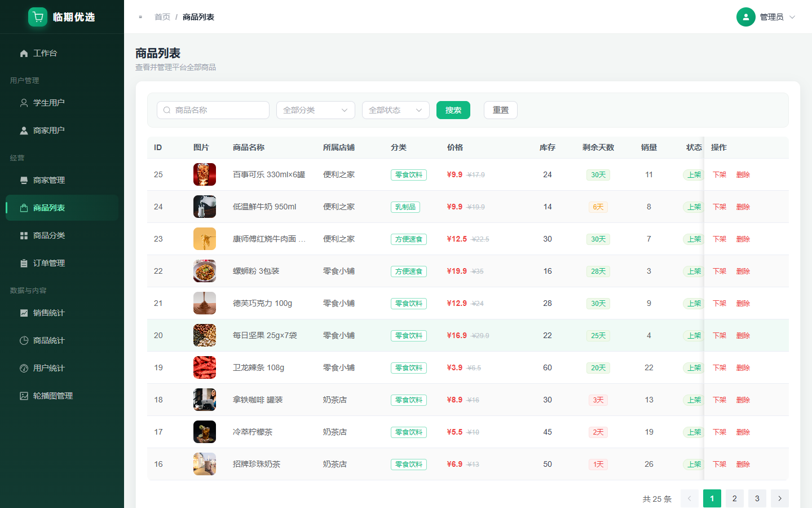Image resolution: width=812 pixels, height=508 pixels.
Task: Click the search magnifier icon in name field
Action: tap(167, 110)
